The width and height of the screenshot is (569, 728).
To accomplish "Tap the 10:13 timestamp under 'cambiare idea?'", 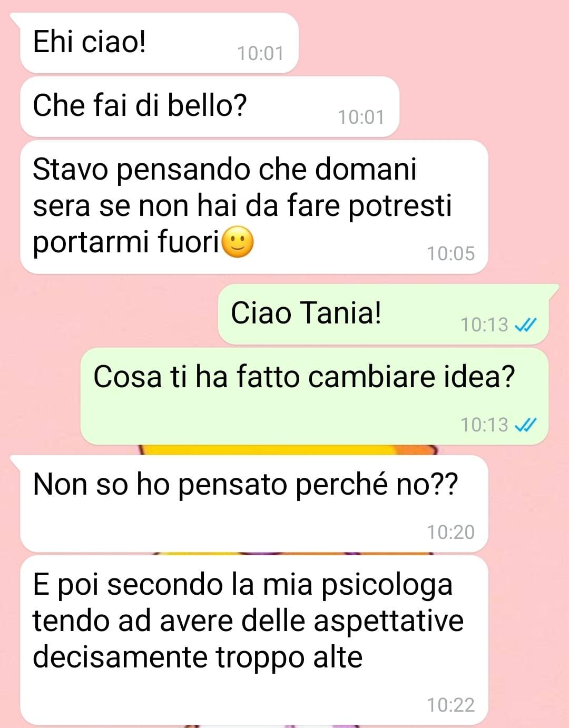I will pyautogui.click(x=484, y=425).
